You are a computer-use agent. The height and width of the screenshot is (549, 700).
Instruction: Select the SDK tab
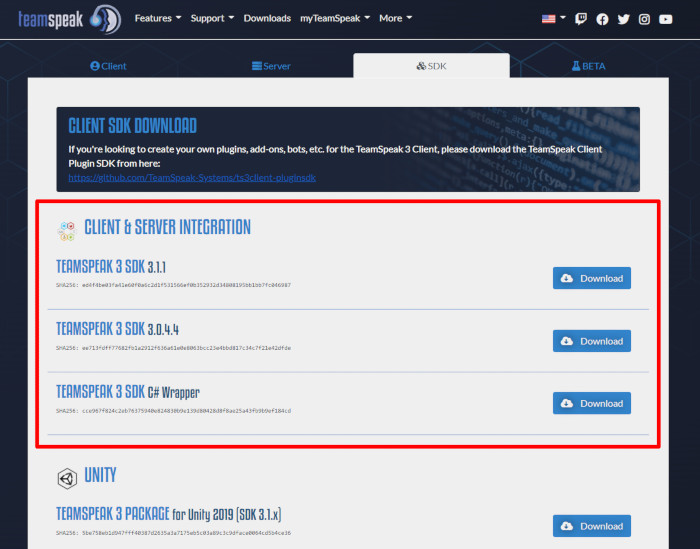(x=431, y=66)
